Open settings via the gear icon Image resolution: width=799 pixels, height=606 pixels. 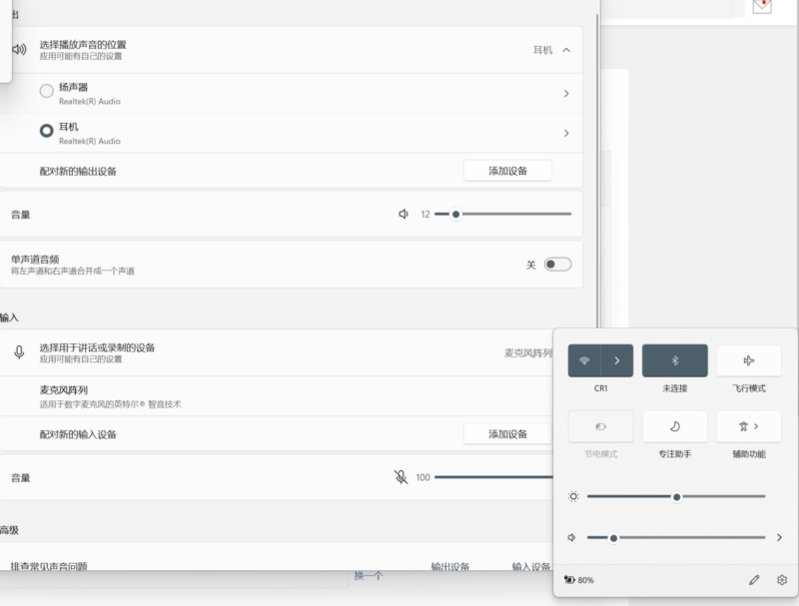pyautogui.click(x=782, y=580)
